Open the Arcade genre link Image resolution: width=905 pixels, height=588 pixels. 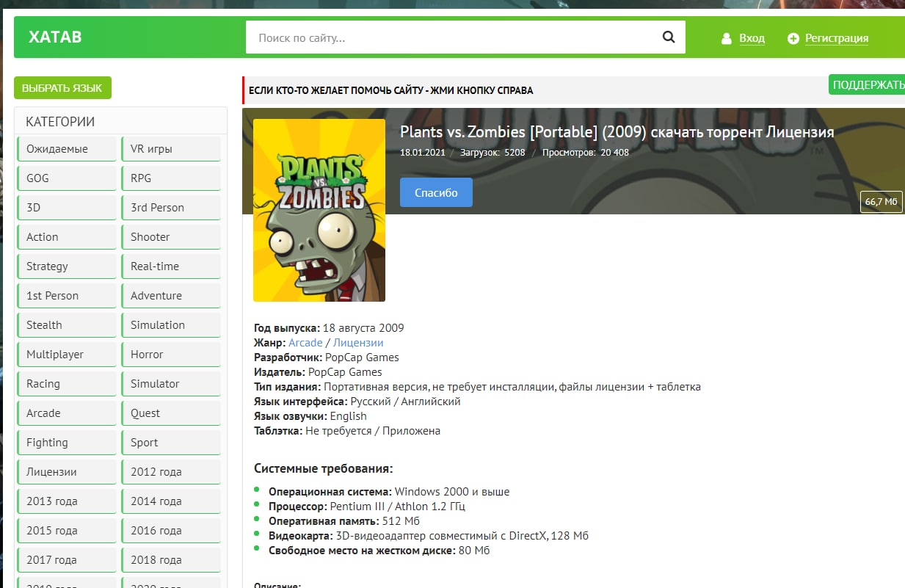305,343
